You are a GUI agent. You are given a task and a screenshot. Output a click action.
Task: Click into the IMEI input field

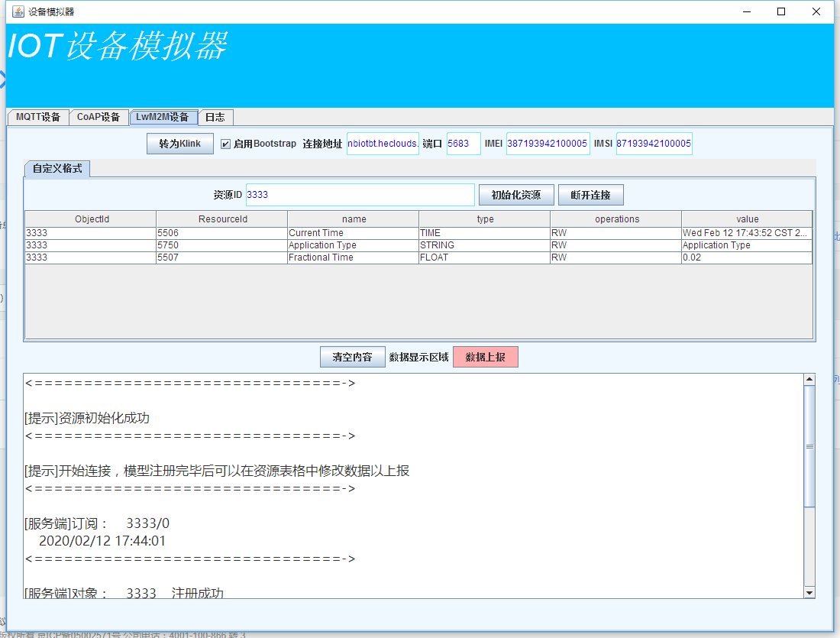[x=548, y=144]
